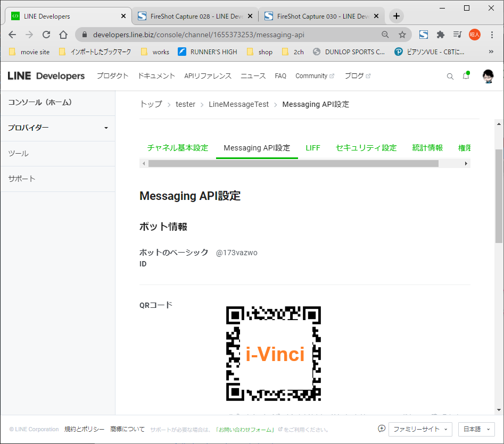This screenshot has width=504, height=444.
Task: Open the notifications bell
Action: point(466,76)
